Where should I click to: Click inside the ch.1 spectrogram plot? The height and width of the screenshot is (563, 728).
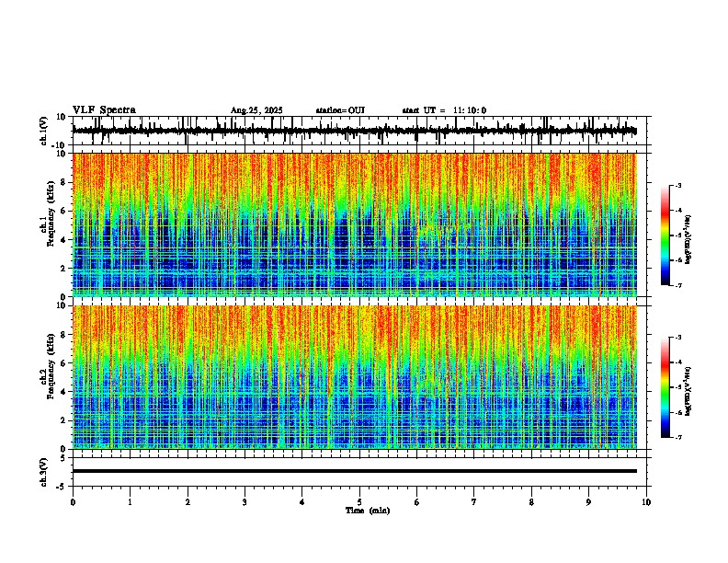tap(355, 224)
